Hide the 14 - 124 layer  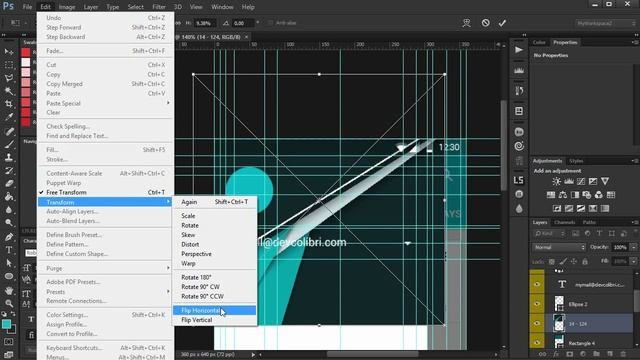click(537, 323)
